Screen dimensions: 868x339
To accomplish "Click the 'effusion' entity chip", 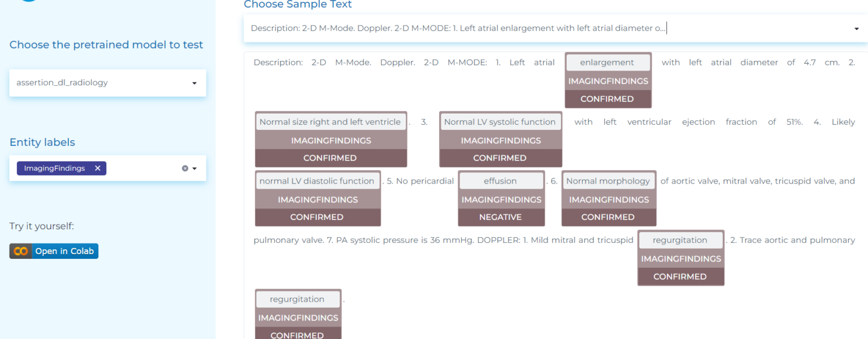I will click(500, 181).
